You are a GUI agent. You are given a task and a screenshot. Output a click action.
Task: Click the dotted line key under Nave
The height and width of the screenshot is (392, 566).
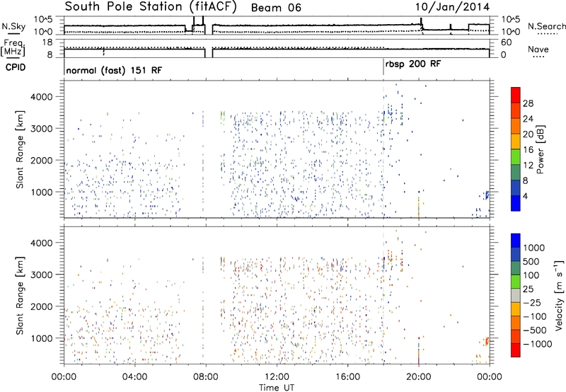[538, 57]
